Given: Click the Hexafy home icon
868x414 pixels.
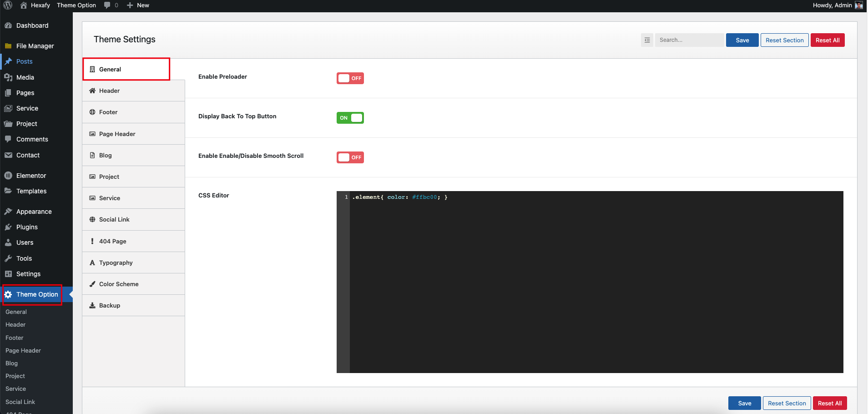Looking at the screenshot, I should (24, 5).
